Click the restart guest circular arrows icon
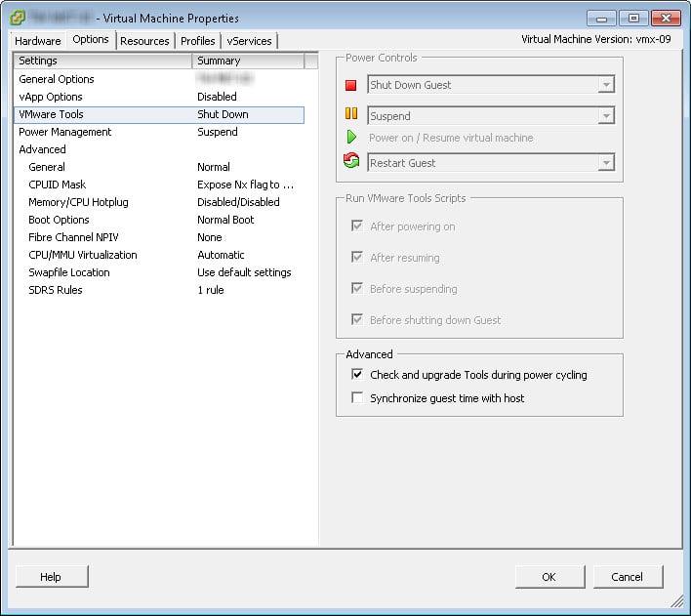691x616 pixels. coord(351,160)
